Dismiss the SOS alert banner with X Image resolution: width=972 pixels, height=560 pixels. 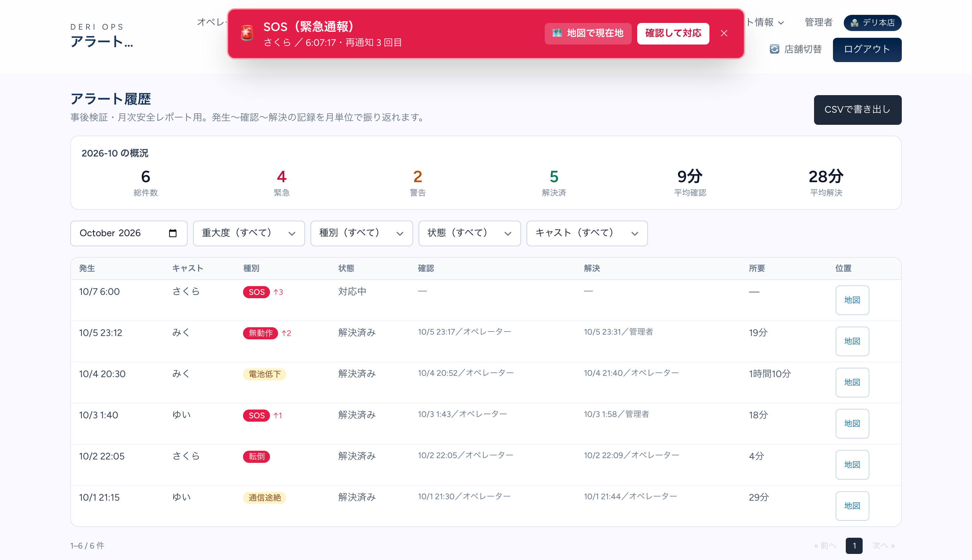pyautogui.click(x=724, y=33)
